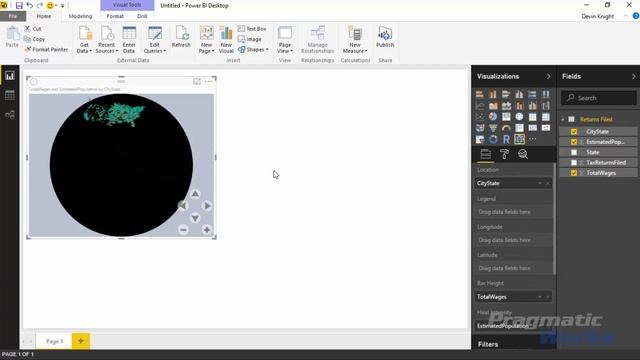Switch to the Format ribbon tab
This screenshot has width=640, height=360.
(115, 16)
